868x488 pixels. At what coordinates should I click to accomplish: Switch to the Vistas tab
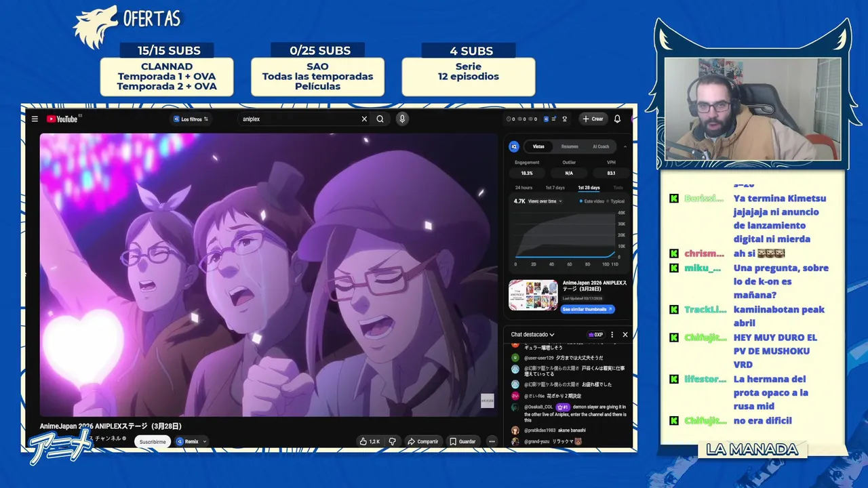(x=538, y=146)
